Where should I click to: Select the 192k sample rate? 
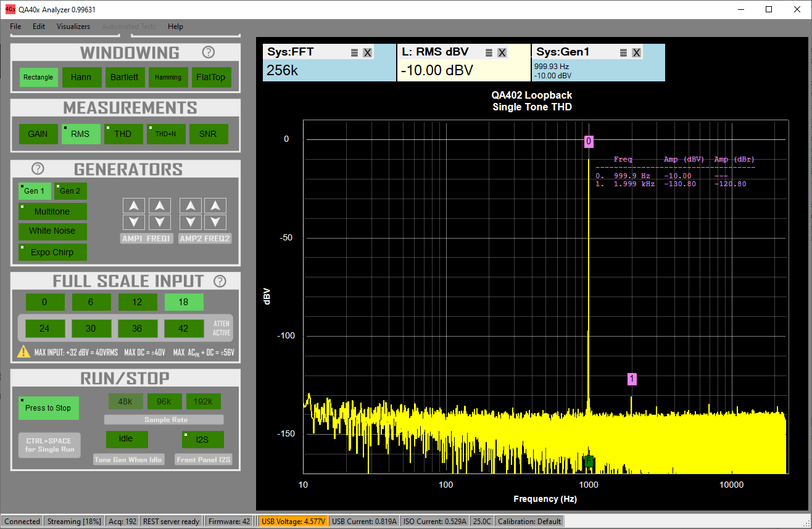(x=203, y=401)
